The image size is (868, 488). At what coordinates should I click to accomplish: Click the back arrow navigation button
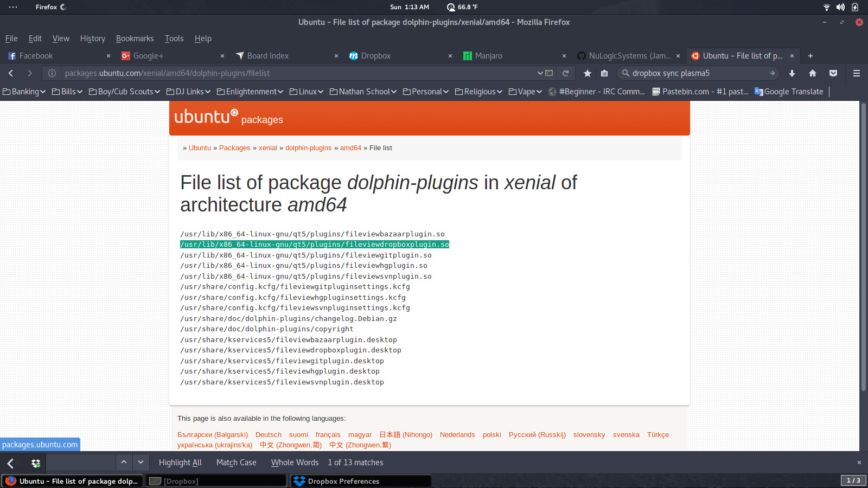click(x=11, y=73)
